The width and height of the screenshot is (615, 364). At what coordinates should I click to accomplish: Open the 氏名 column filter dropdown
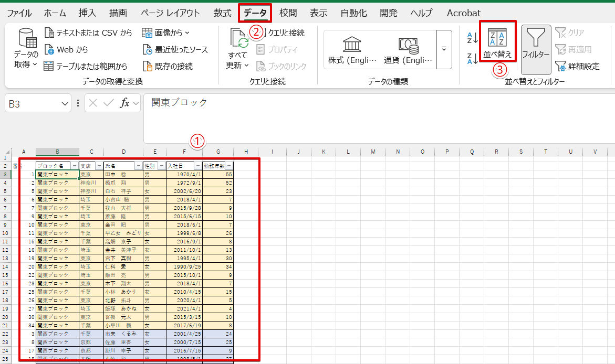click(x=139, y=166)
